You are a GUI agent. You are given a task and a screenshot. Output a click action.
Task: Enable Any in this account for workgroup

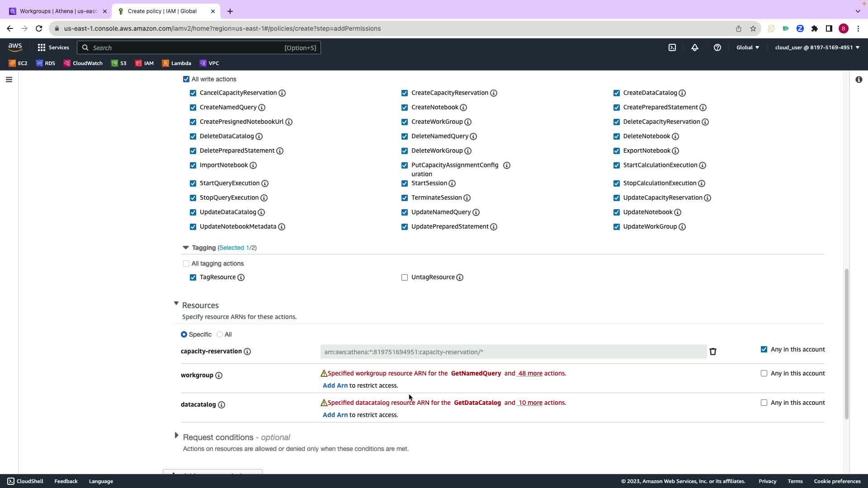coord(764,373)
